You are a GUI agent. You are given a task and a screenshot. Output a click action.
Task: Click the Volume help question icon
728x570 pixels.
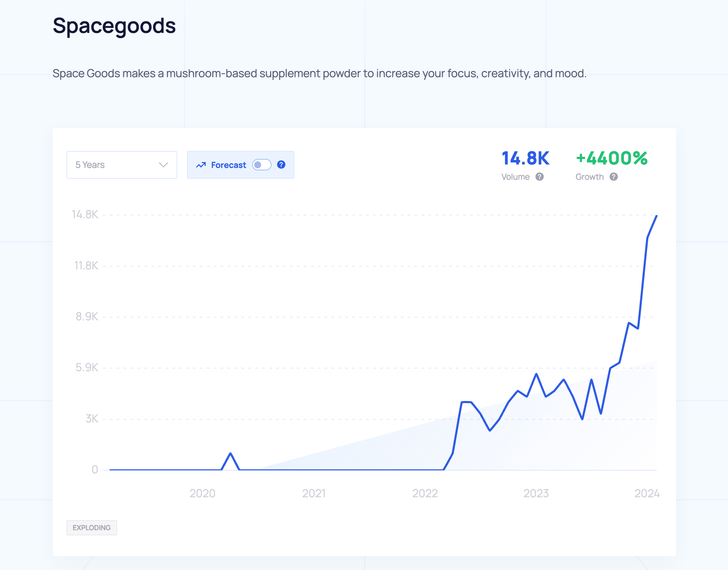point(540,177)
